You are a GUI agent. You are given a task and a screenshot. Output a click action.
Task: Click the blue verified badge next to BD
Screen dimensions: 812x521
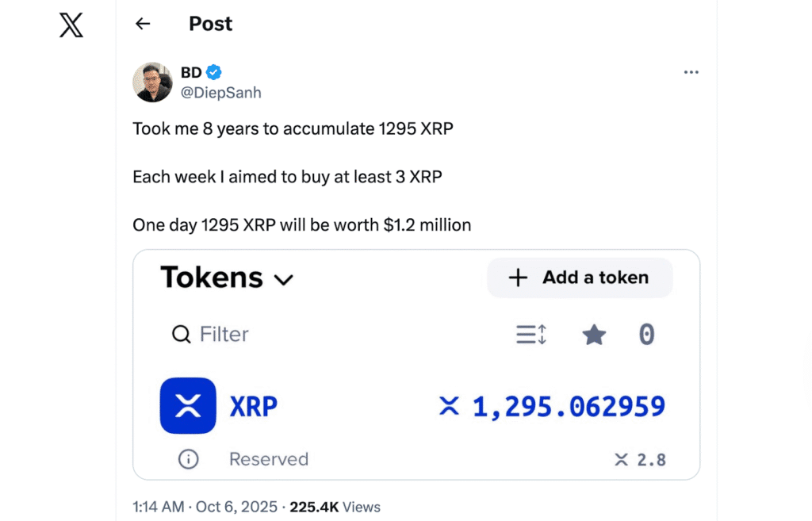coord(214,73)
